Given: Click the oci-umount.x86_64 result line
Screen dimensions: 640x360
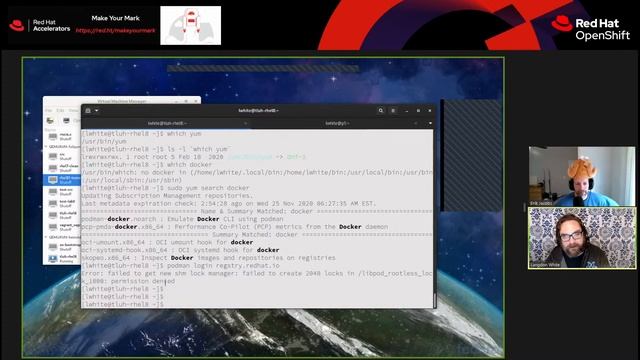Looking at the screenshot, I should [167, 242].
